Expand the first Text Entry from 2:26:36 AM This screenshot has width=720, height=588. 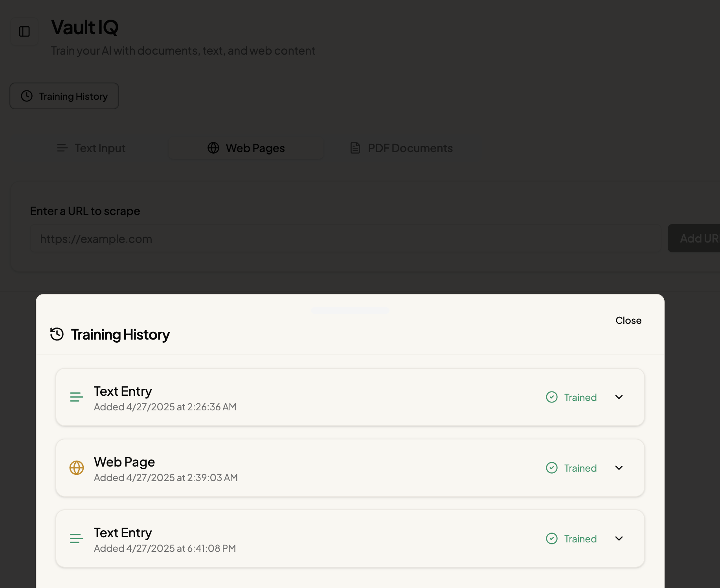(x=619, y=397)
